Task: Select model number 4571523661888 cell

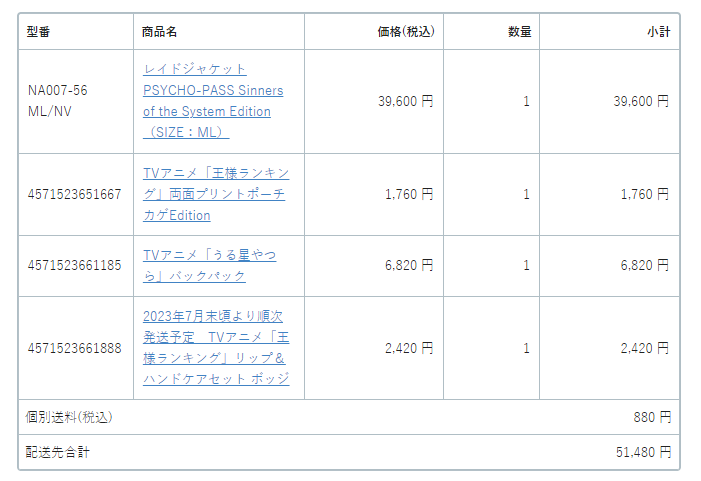Action: [74, 348]
